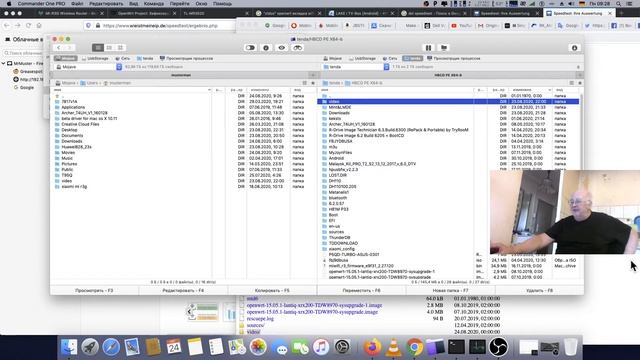Select ThunderDB folder in right panel

339,238
